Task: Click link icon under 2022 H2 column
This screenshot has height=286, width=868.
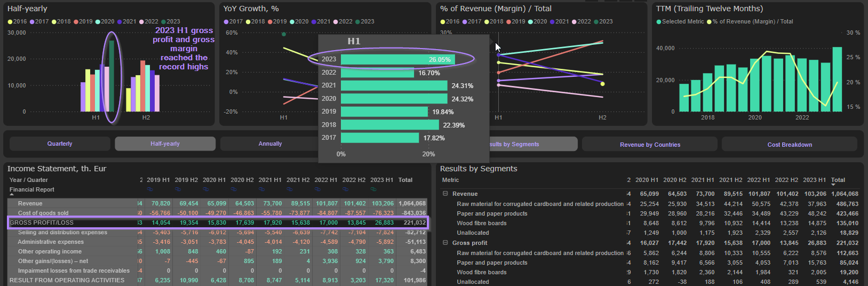Action: (346, 189)
